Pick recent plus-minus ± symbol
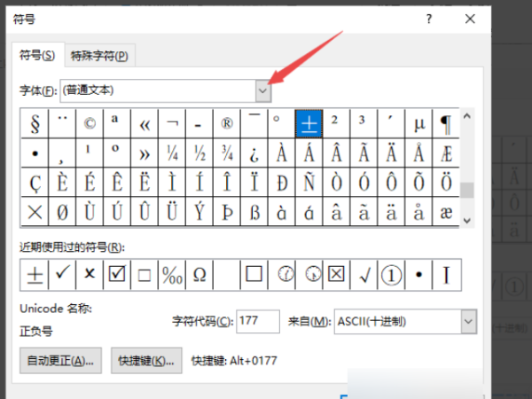This screenshot has width=532, height=399. click(x=35, y=275)
